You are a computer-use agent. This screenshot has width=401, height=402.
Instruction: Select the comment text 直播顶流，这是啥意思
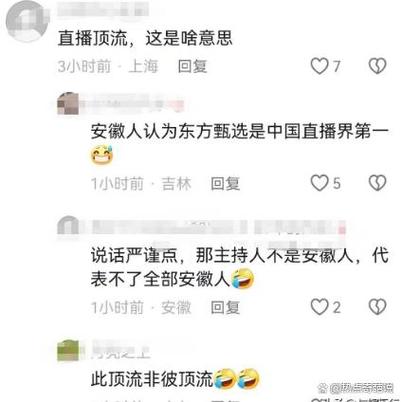[145, 38]
